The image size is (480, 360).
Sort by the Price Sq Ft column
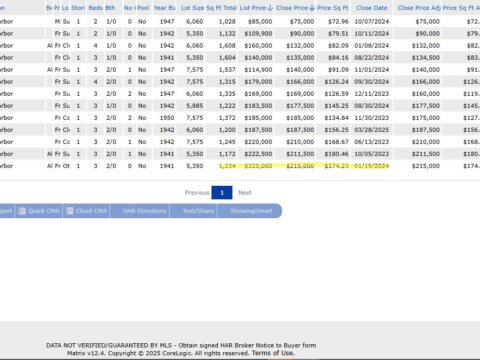333,8
